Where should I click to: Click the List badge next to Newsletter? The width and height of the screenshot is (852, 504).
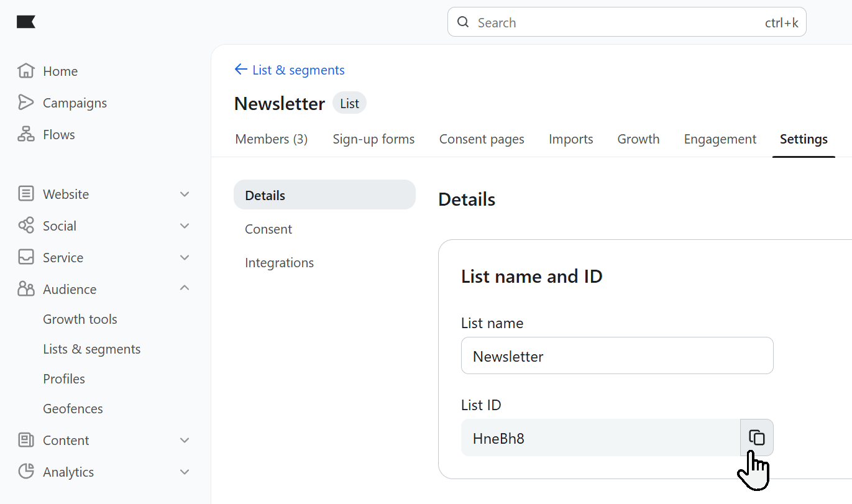click(x=349, y=103)
